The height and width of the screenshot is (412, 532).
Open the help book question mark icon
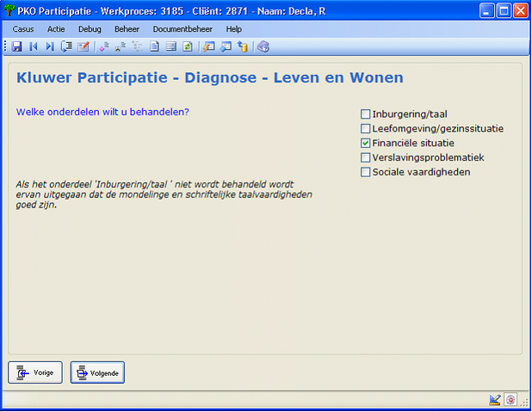coord(263,46)
